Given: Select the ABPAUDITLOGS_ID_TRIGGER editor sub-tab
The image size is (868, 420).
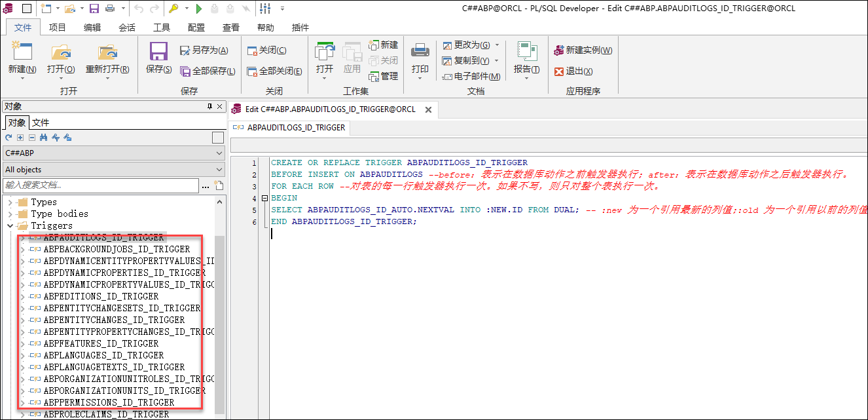Looking at the screenshot, I should point(290,128).
